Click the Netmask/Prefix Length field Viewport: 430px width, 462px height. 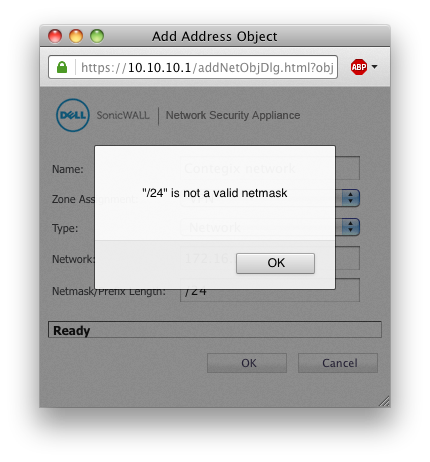270,290
